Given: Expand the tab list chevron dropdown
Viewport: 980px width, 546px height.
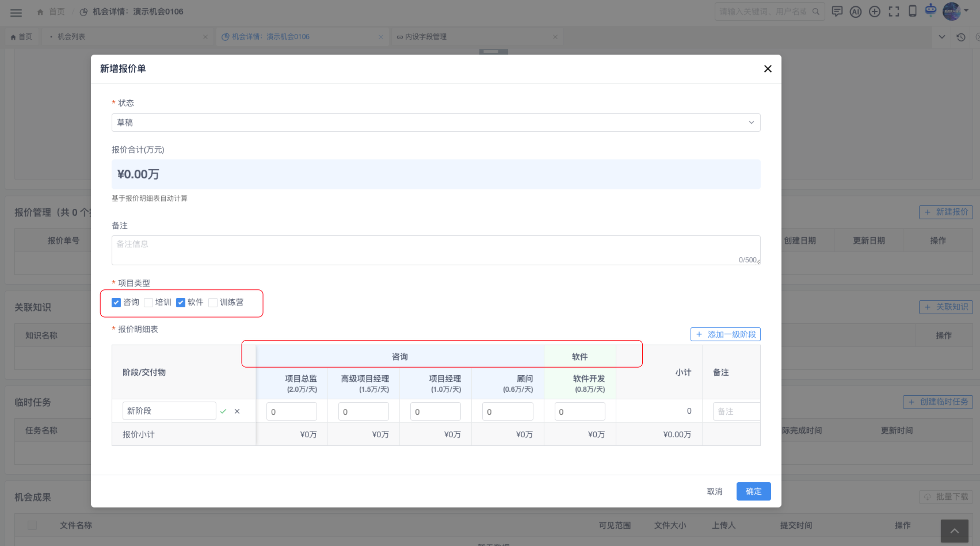Looking at the screenshot, I should tap(942, 37).
